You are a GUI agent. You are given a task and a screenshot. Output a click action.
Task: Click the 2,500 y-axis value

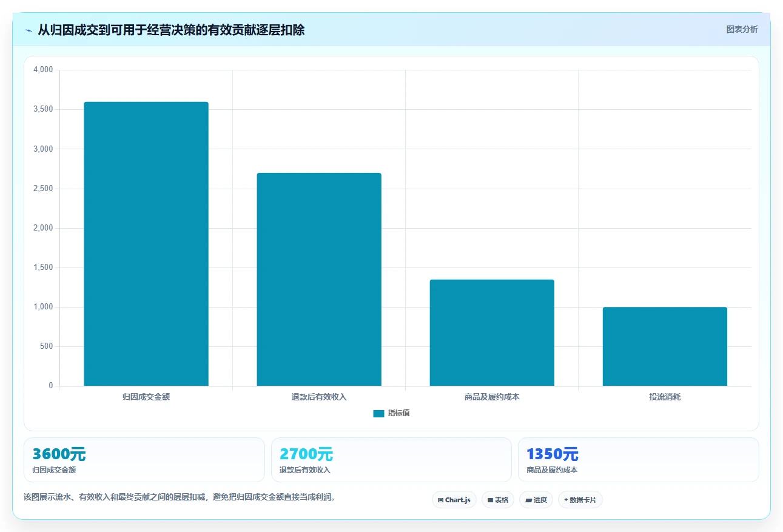tap(44, 189)
